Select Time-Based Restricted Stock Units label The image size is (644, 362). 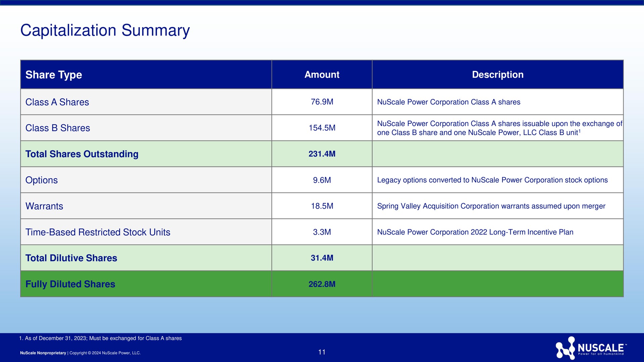coord(98,232)
